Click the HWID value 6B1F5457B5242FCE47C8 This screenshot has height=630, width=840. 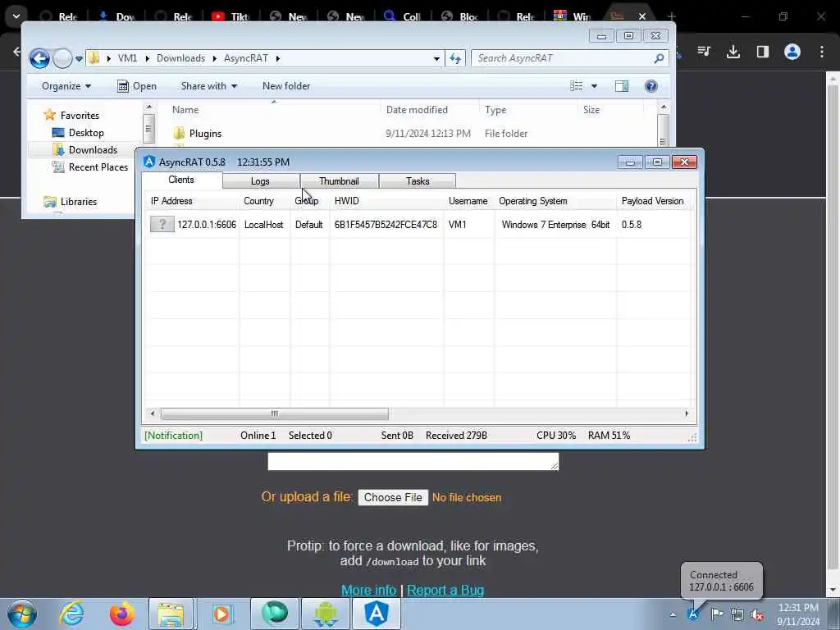click(x=386, y=225)
